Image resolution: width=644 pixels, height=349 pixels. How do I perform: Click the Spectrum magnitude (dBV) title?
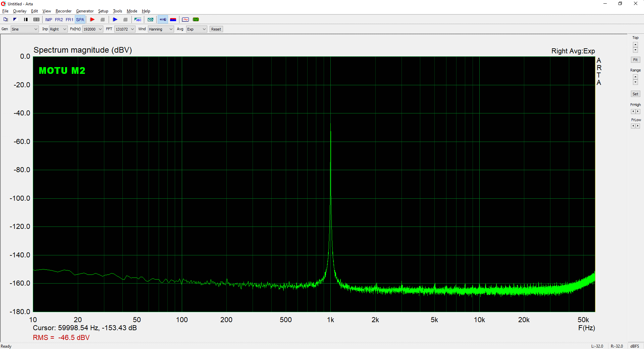pyautogui.click(x=83, y=50)
